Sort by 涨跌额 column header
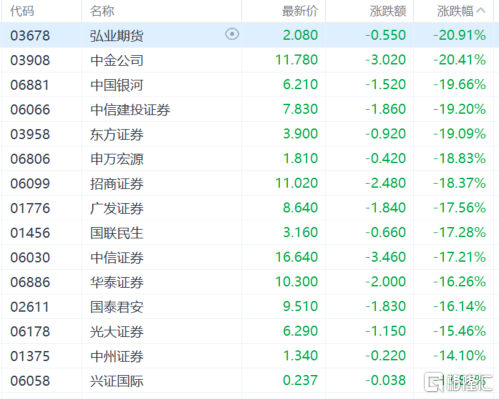The height and width of the screenshot is (399, 499). coord(388,11)
